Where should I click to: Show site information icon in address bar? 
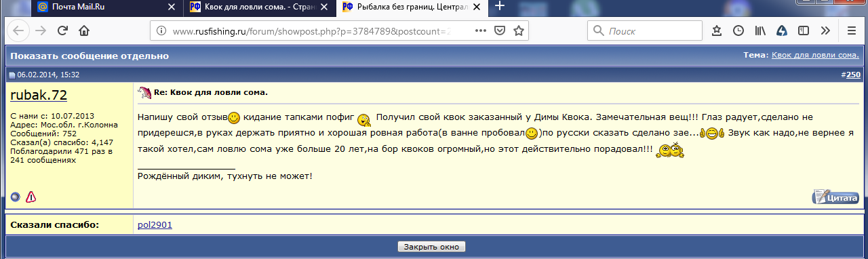(161, 31)
